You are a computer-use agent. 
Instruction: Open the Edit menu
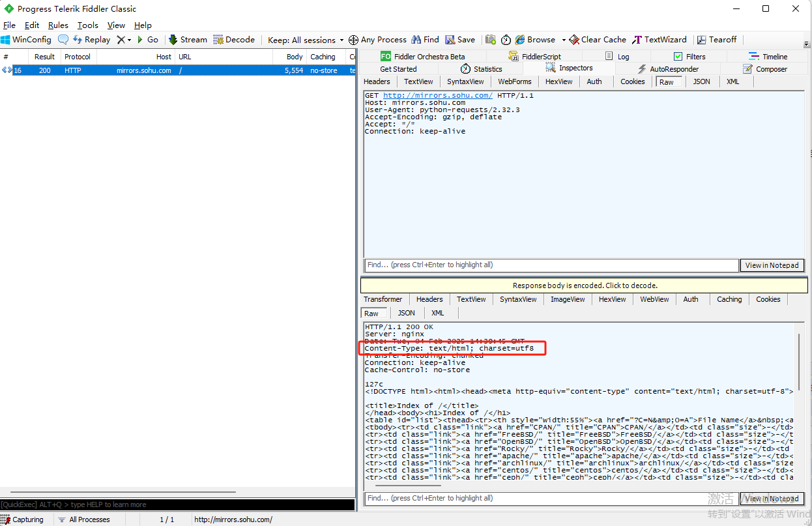[x=32, y=25]
